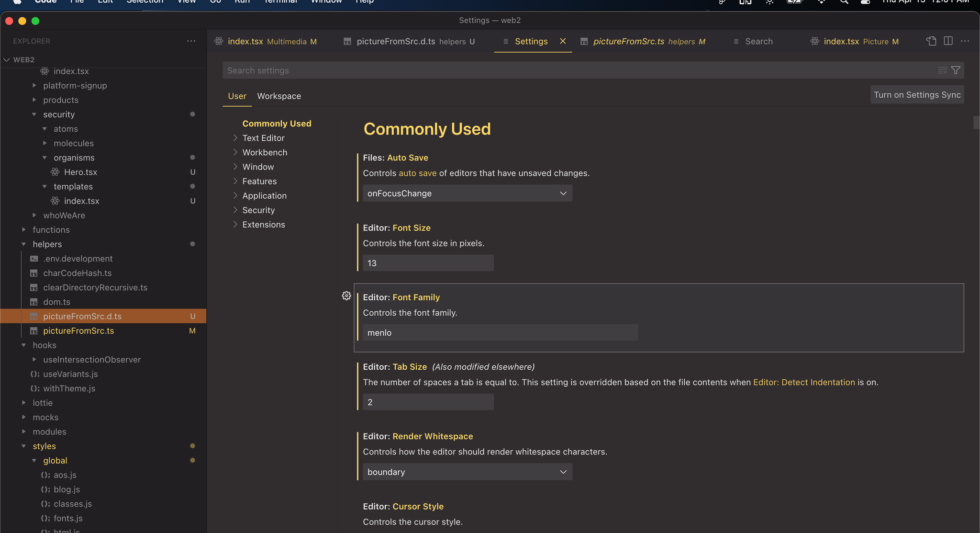This screenshot has height=533, width=980.
Task: Open the Render Whitespace dropdown
Action: 468,472
